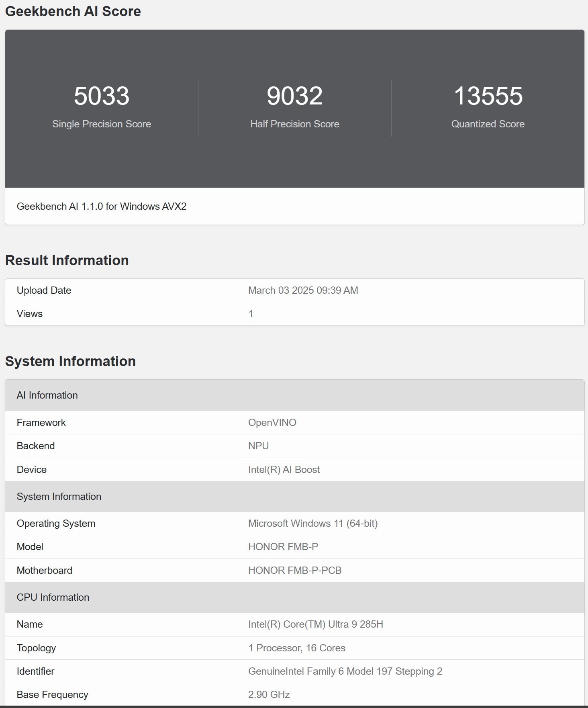
Task: Click the 1 Processor, 16 Cores topology value
Action: pos(297,648)
